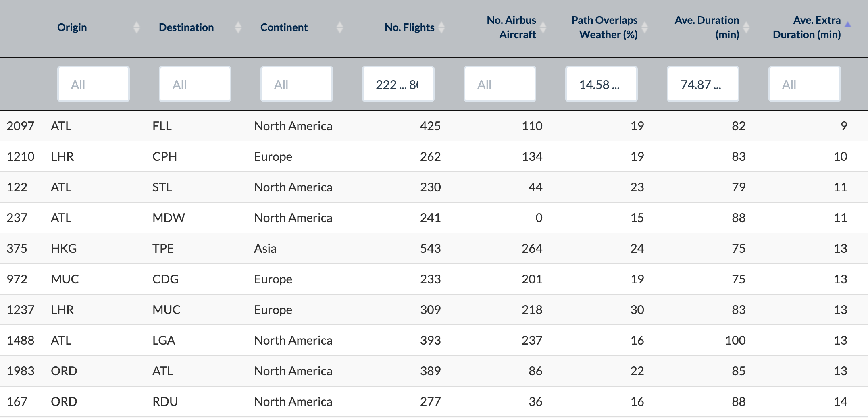Open the Ave. Duration range filter

[x=703, y=84]
